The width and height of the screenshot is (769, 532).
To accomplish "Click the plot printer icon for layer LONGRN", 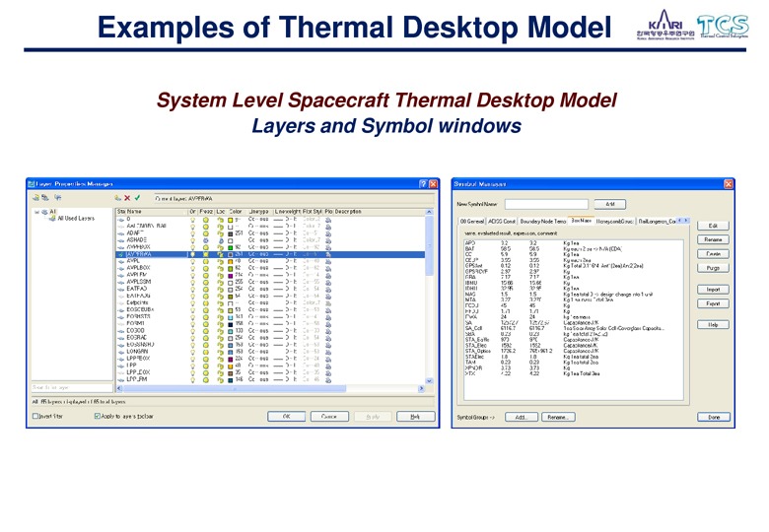I will pyautogui.click(x=328, y=352).
